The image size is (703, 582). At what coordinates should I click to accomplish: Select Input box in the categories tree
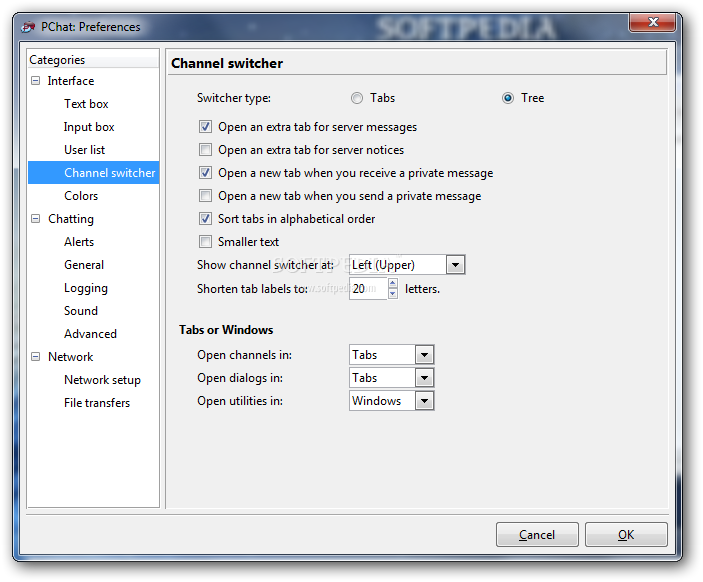(89, 127)
